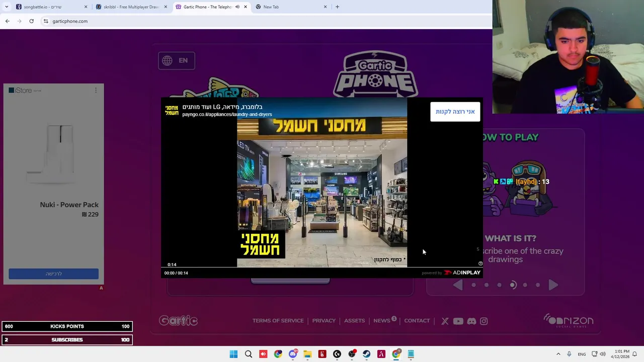Image resolution: width=644 pixels, height=362 pixels.
Task: Open Terms of Service link
Action: [x=278, y=321]
